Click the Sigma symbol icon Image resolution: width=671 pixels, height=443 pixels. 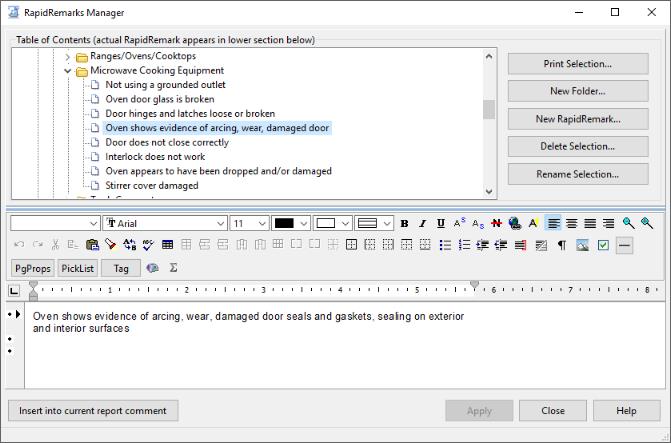[173, 268]
